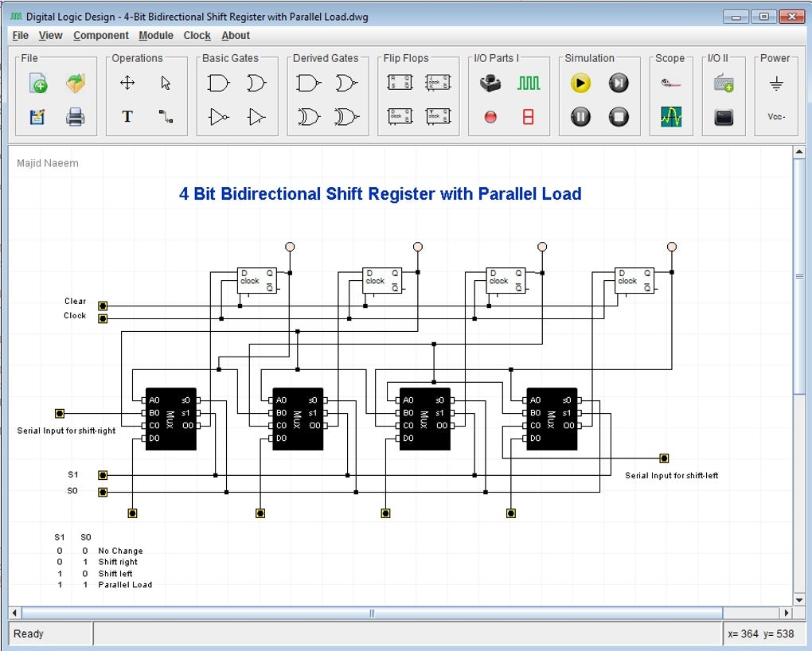
Task: Toggle the Serial Input for shift-right switch
Action: point(59,413)
